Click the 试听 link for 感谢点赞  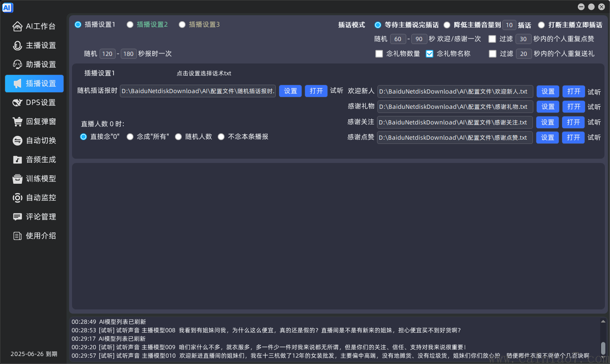594,138
